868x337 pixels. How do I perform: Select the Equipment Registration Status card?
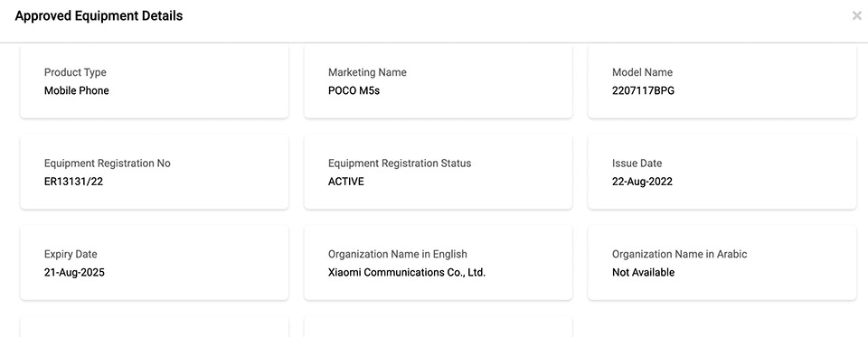pos(438,172)
